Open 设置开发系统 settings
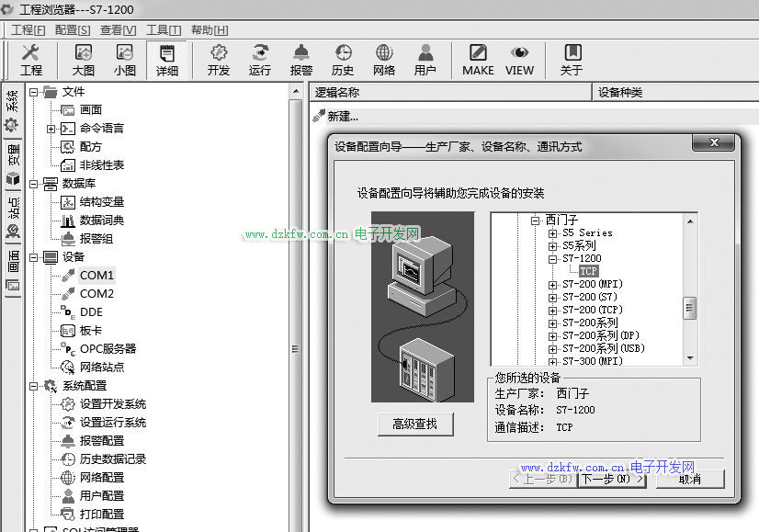The image size is (759, 532). pyautogui.click(x=113, y=404)
